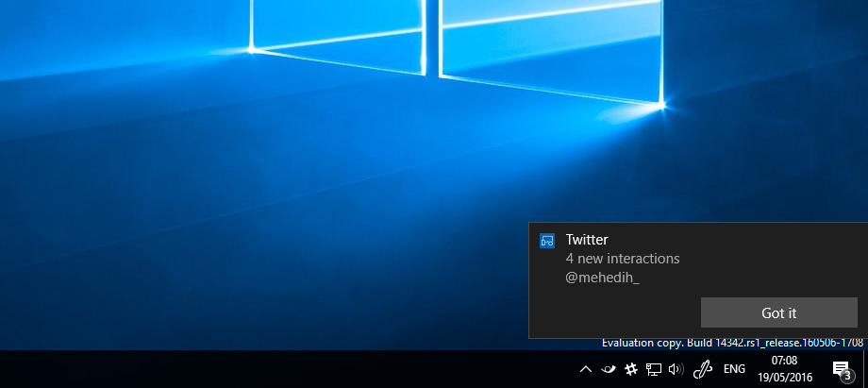This screenshot has height=388, width=868.
Task: Open the Slack icon in system tray
Action: [x=630, y=369]
